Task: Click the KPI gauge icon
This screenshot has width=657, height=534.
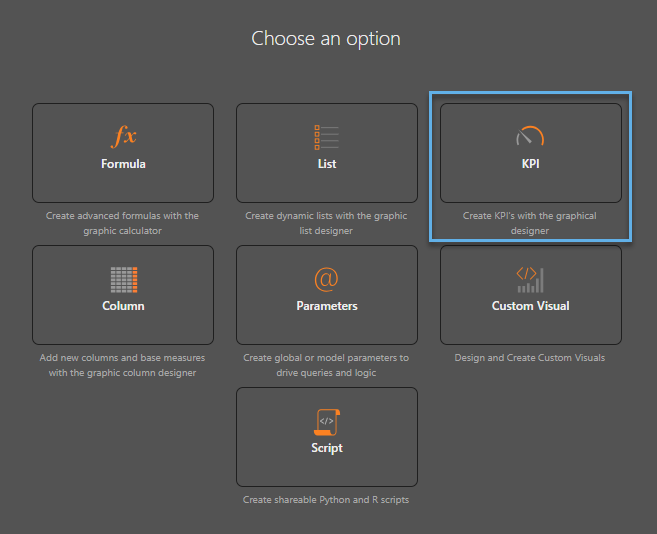Action: coord(530,136)
